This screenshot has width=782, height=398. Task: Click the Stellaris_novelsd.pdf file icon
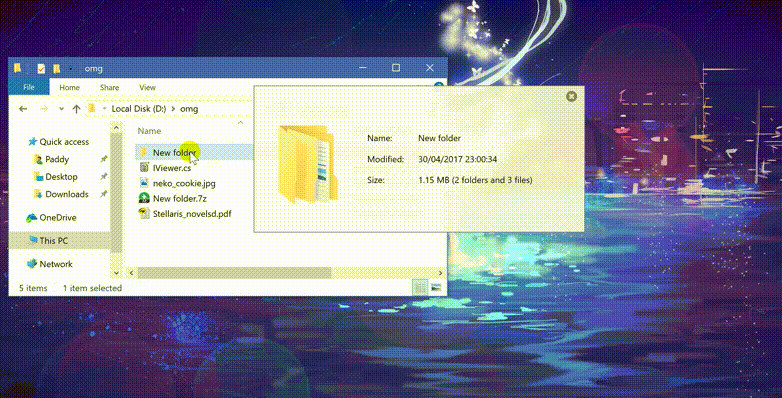144,213
